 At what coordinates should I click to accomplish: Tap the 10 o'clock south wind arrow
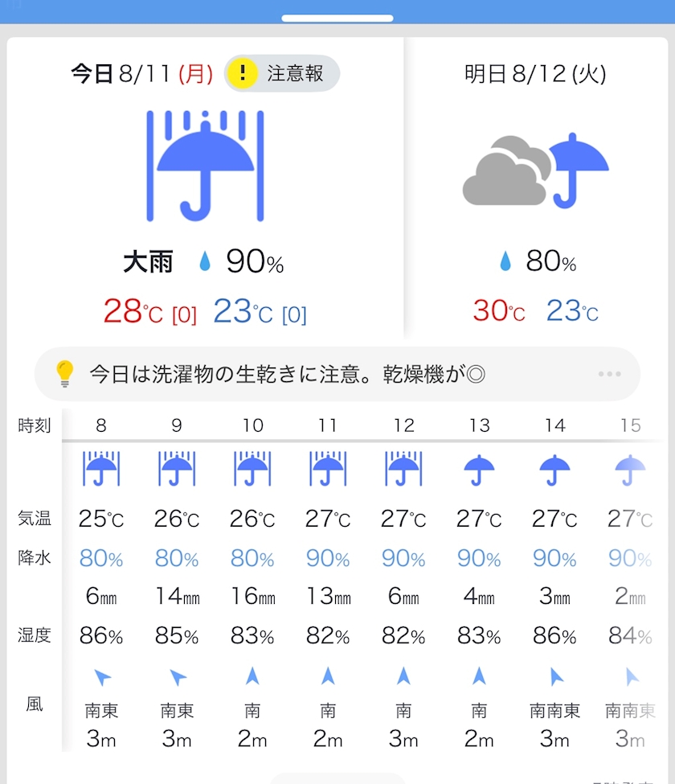pyautogui.click(x=252, y=676)
